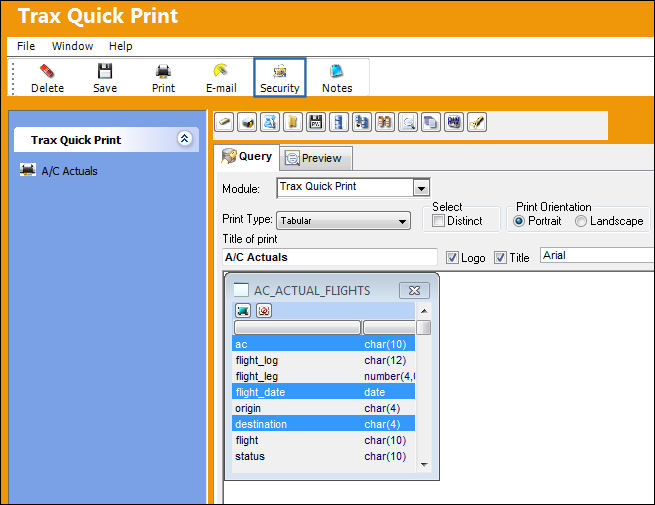Open the Arial font dropdown field
Viewport: 655px width, 505px height.
[x=597, y=255]
